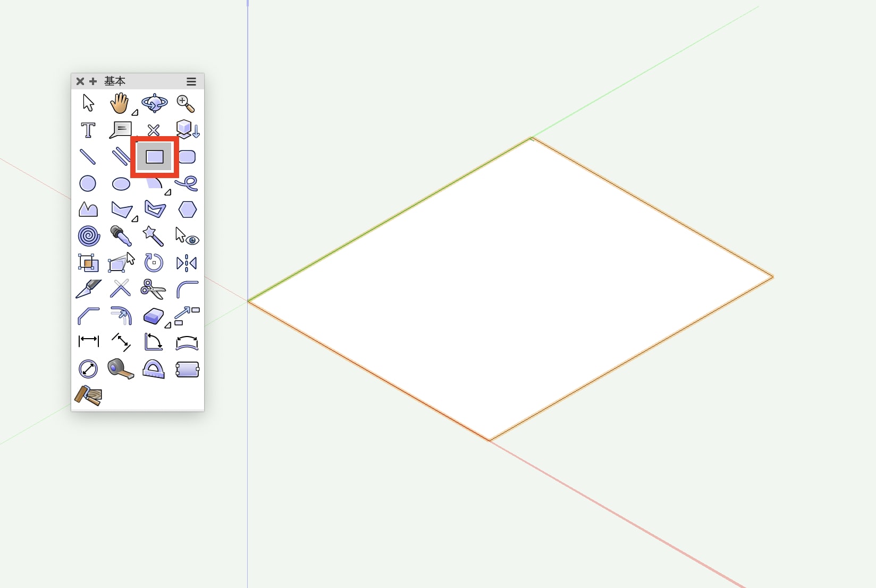Select the Rounded Rectangle tool
The width and height of the screenshot is (876, 588).
(x=187, y=157)
